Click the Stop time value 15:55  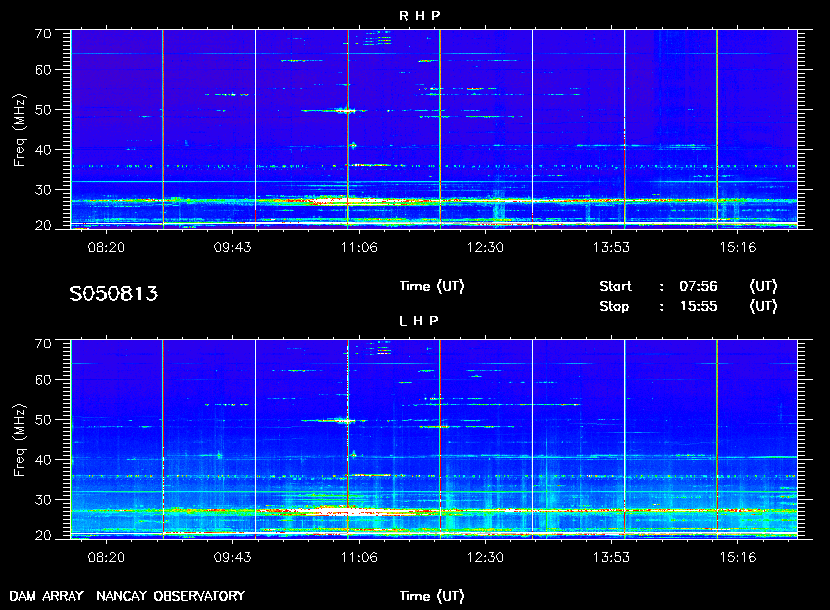(698, 307)
